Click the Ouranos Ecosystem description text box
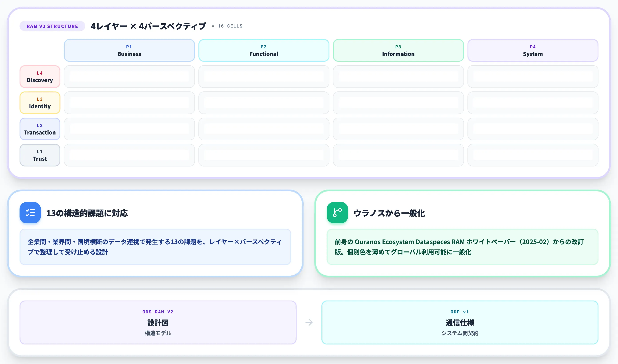The width and height of the screenshot is (618, 364). tap(462, 247)
